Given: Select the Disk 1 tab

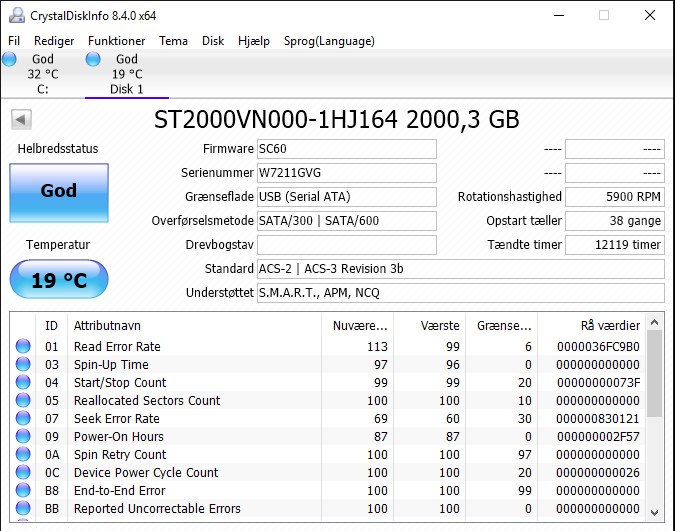Looking at the screenshot, I should (127, 74).
